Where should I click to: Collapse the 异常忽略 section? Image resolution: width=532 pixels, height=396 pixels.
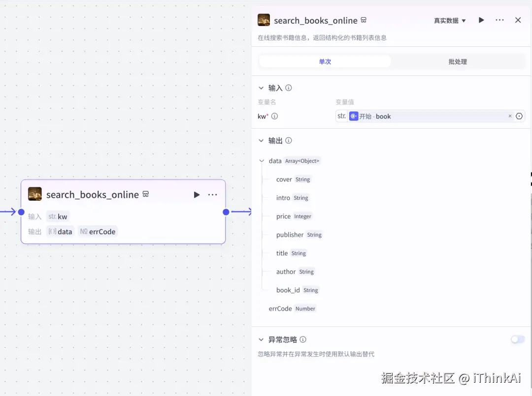[261, 339]
